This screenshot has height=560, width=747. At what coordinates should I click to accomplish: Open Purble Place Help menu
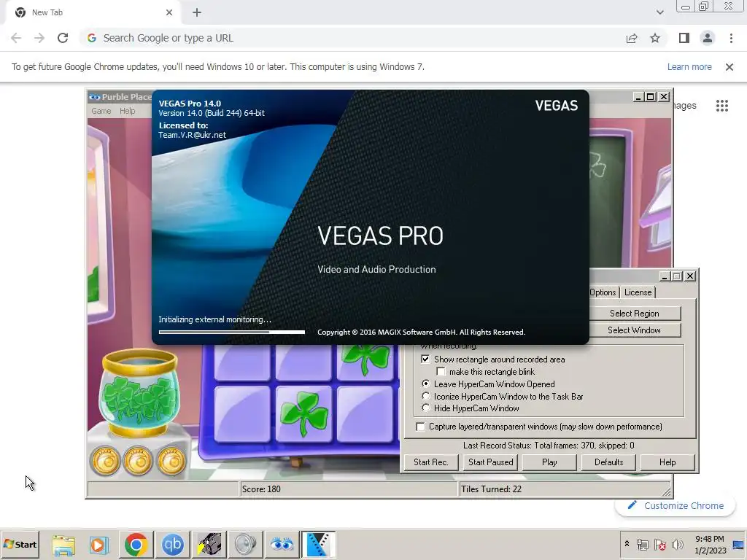[x=127, y=111]
